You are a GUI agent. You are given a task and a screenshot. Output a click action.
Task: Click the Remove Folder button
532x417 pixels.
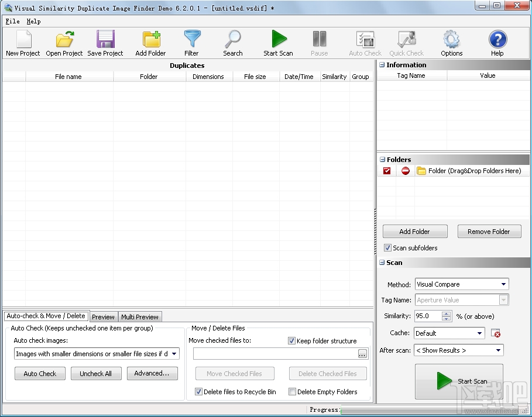pos(489,232)
